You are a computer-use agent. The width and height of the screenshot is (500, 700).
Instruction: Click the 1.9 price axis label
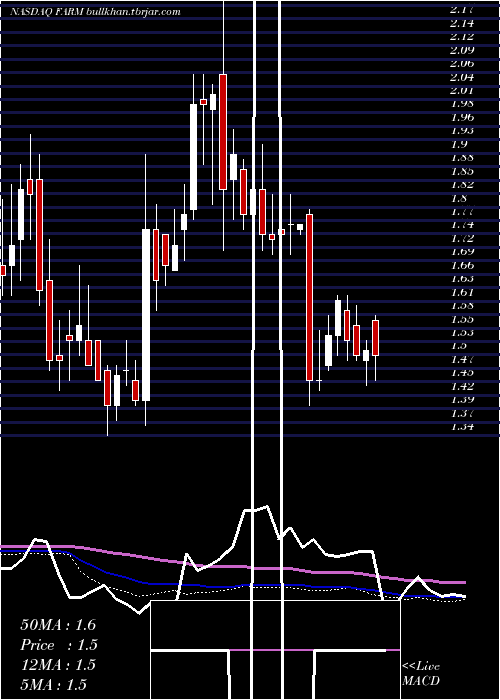pyautogui.click(x=459, y=144)
